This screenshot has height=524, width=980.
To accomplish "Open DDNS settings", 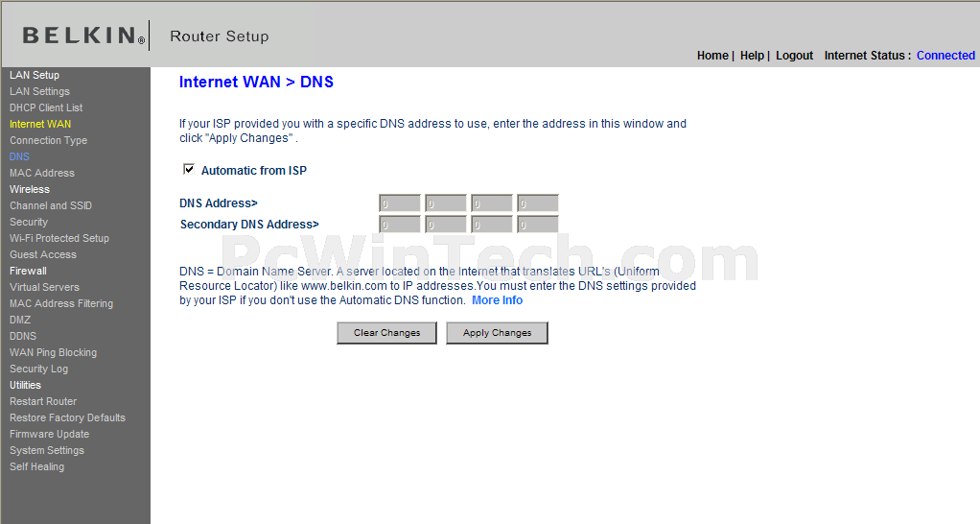I will coord(23,336).
